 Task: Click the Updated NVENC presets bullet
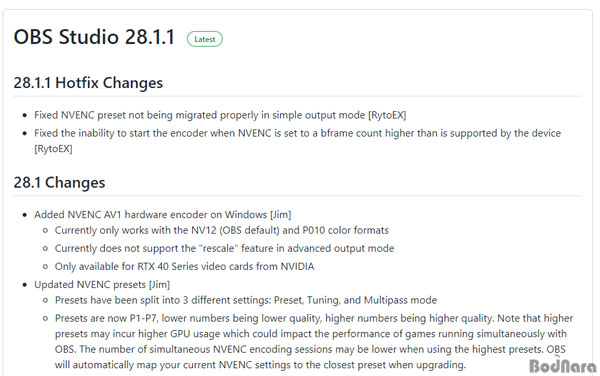(x=102, y=285)
